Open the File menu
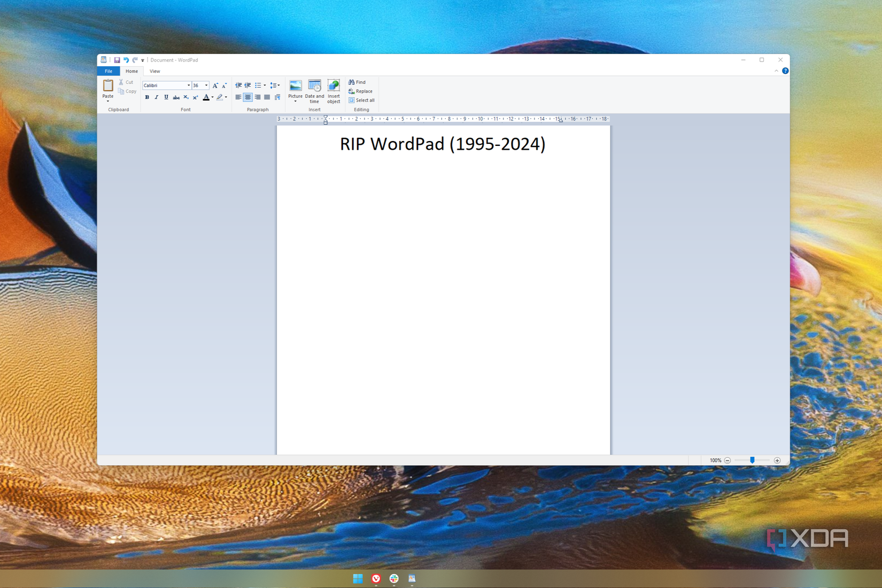882x588 pixels. point(109,71)
